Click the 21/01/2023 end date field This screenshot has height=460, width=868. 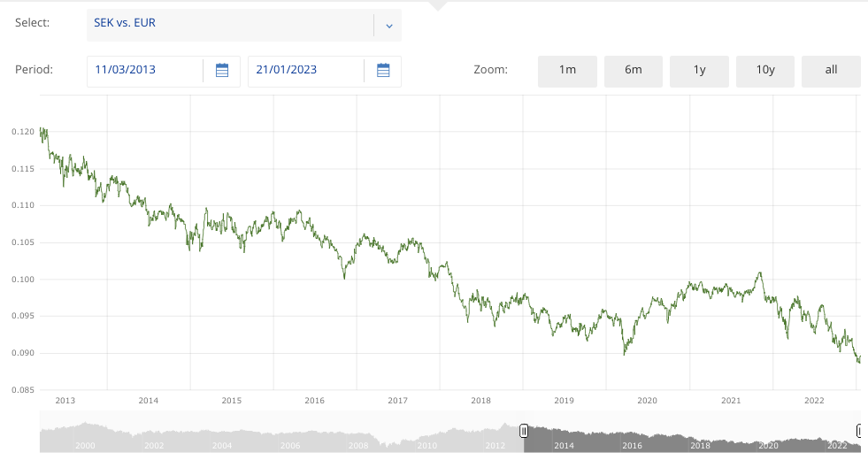tap(305, 71)
